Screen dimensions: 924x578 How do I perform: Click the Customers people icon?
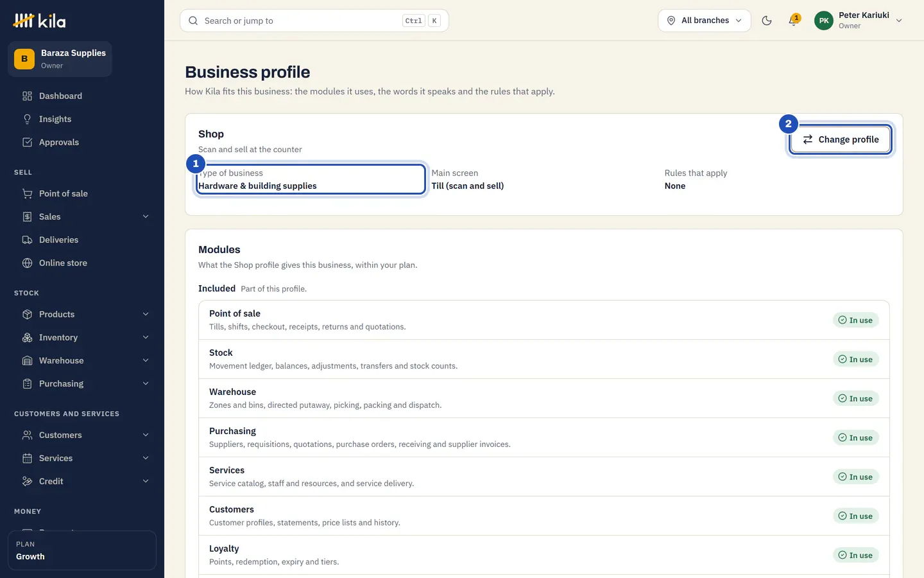tap(27, 435)
